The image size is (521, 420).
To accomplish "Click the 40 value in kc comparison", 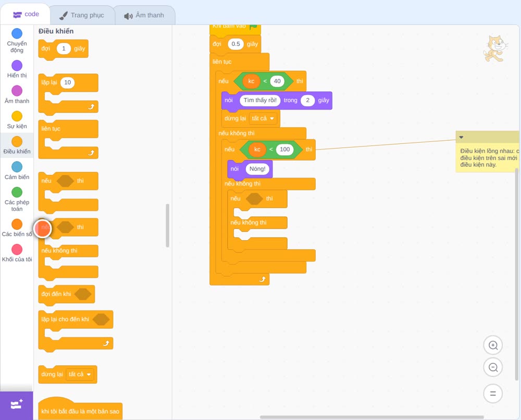I will (277, 81).
